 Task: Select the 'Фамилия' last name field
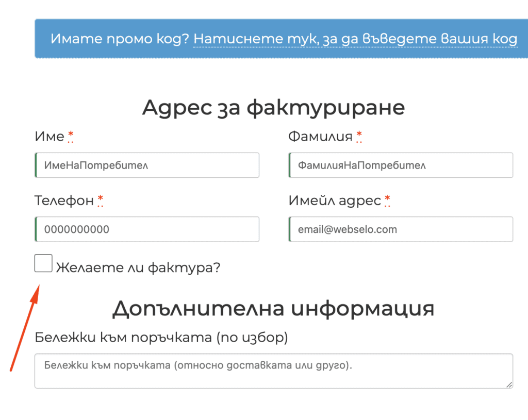point(400,165)
